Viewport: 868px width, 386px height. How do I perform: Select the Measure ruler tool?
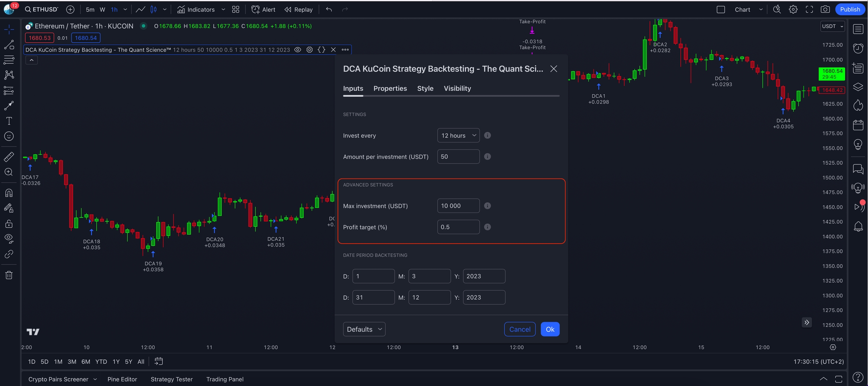[9, 157]
